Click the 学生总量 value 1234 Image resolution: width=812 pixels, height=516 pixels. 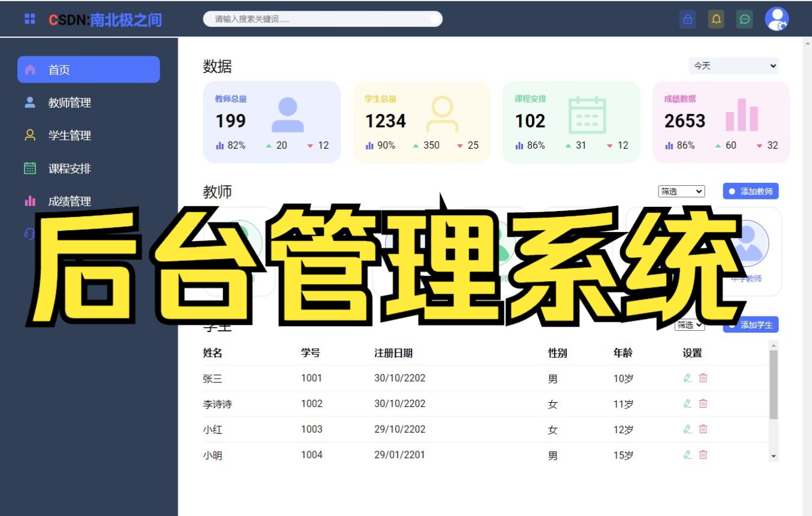386,121
